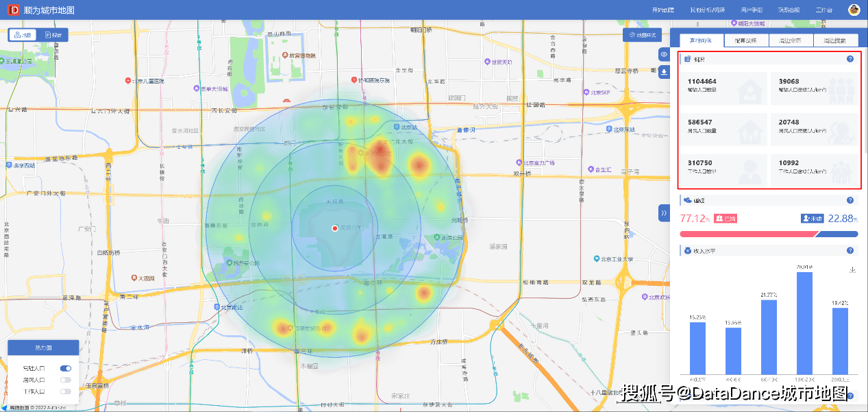The width and height of the screenshot is (868, 412).
Task: Click the 6K-10K income bar
Action: (x=769, y=337)
